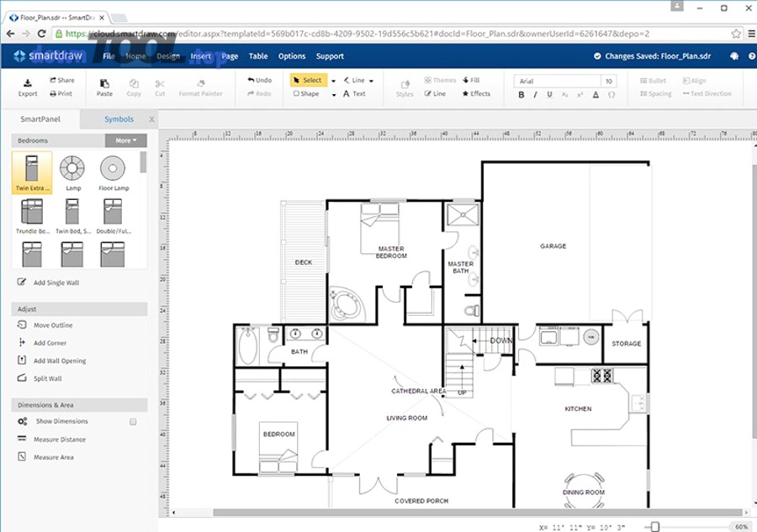Apply Bold text formatting
Viewport: 757px width, 532px height.
tap(521, 95)
